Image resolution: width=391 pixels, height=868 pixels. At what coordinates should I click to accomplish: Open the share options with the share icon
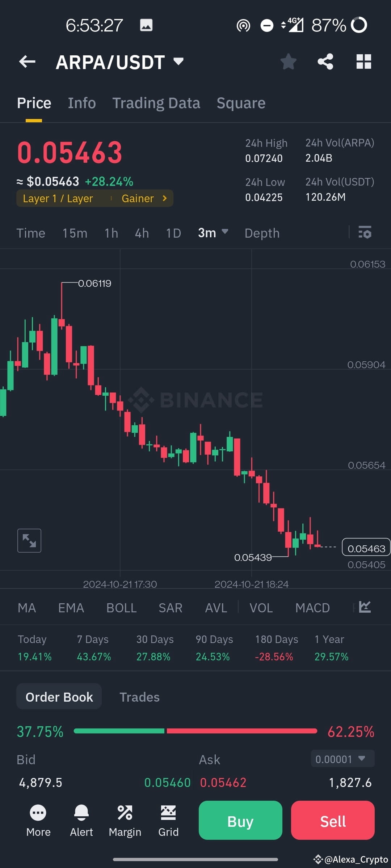pos(325,61)
